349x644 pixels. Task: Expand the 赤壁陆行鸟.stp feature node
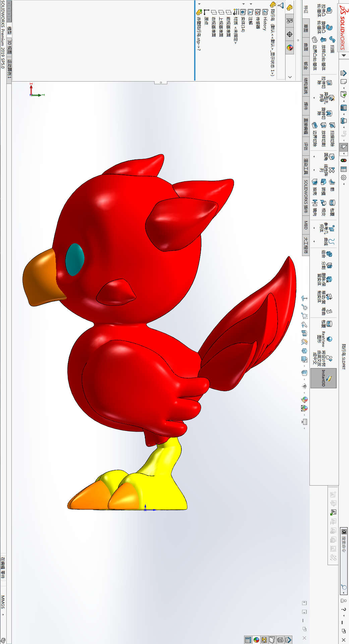click(199, 4)
